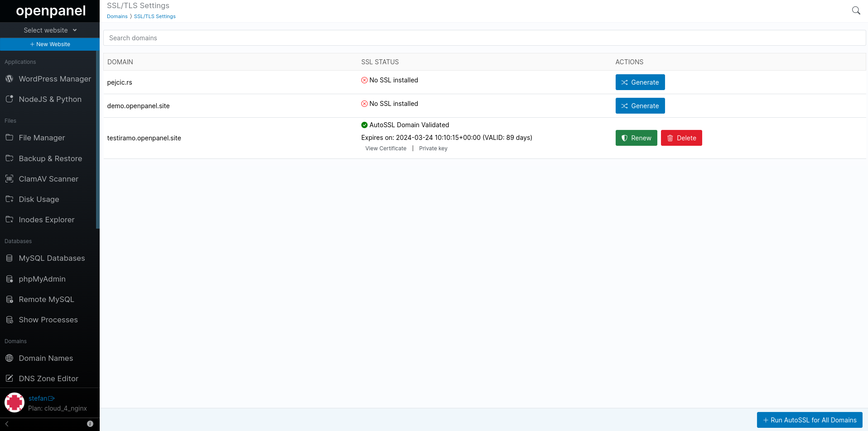Click green validated check icon
Viewport: 868px width, 431px height.
(364, 125)
